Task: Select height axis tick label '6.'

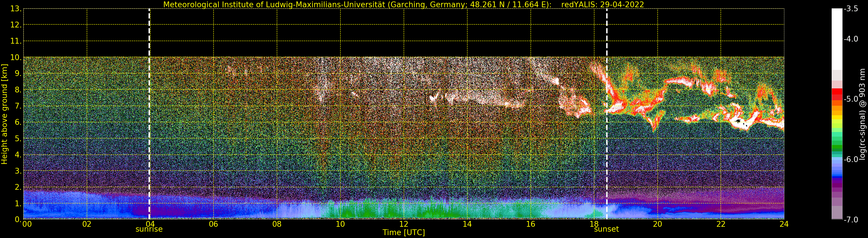Action: pyautogui.click(x=18, y=122)
